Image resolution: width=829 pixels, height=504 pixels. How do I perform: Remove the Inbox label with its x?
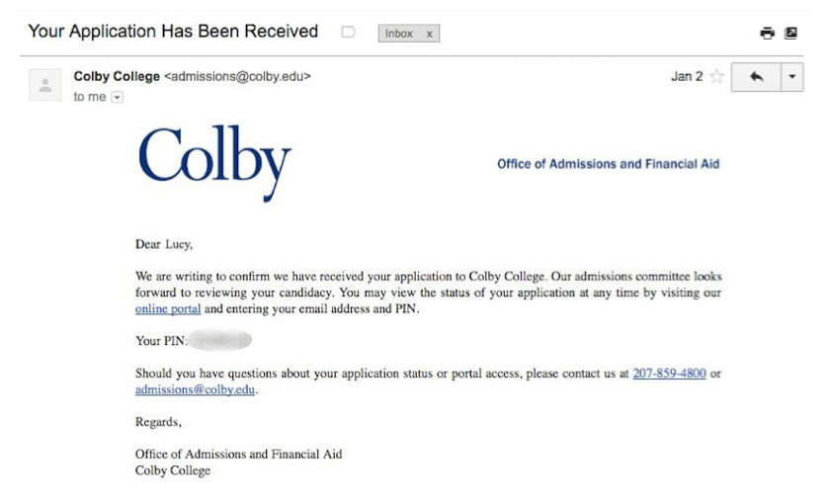pyautogui.click(x=429, y=34)
